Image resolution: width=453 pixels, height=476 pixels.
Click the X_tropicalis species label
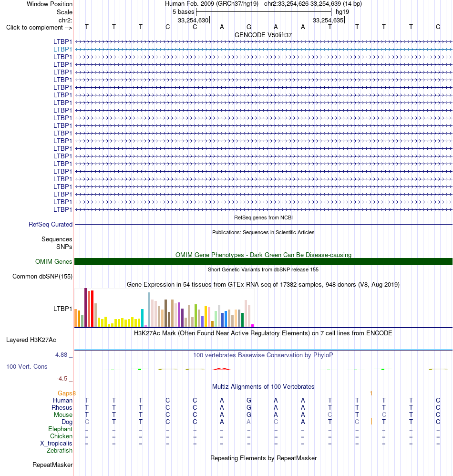coord(56,443)
